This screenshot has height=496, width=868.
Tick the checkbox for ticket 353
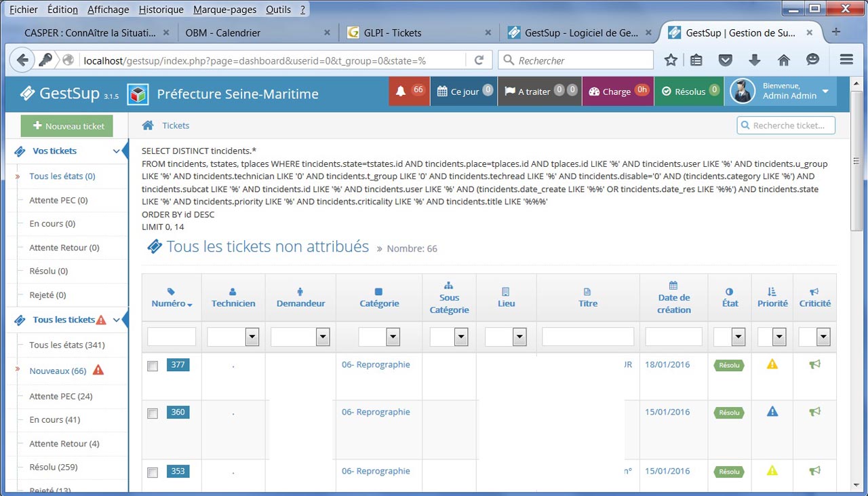153,473
